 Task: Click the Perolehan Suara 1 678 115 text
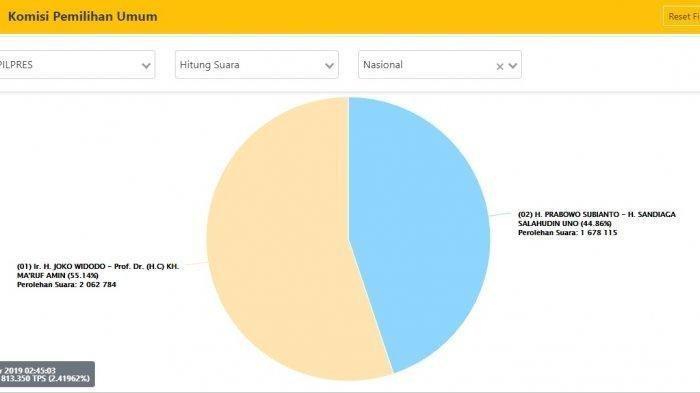point(567,233)
